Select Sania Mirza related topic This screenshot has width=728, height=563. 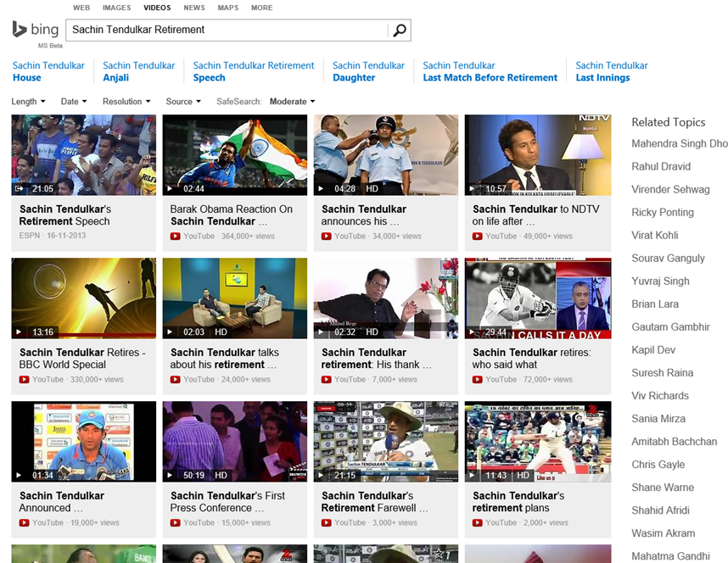pos(658,419)
